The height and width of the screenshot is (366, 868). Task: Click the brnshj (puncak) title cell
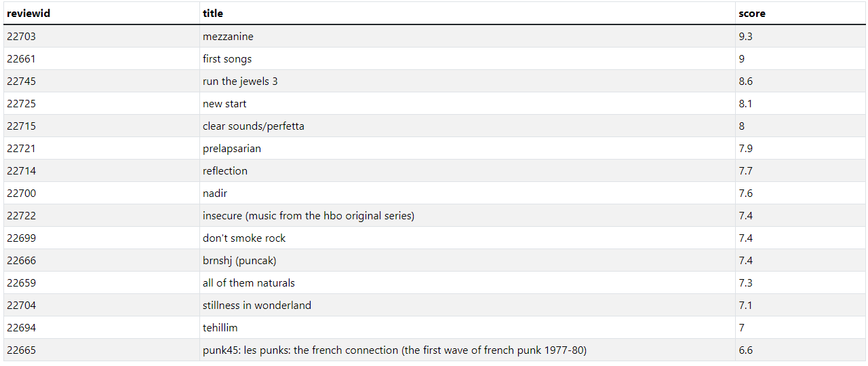tap(467, 261)
